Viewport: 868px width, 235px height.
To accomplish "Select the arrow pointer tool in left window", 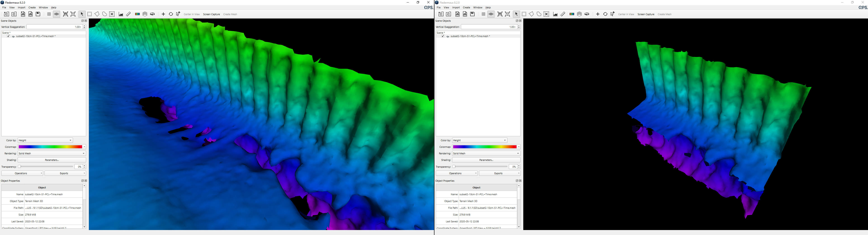I will 82,14.
